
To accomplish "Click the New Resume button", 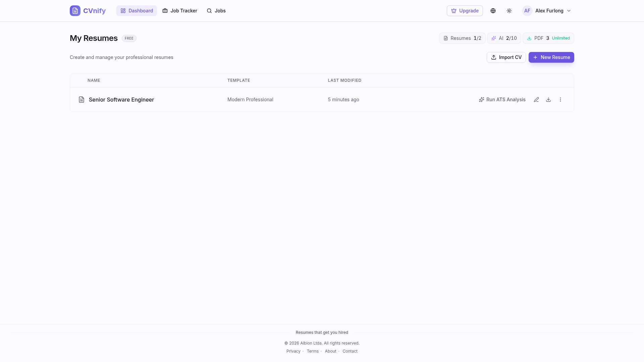I will 551,57.
